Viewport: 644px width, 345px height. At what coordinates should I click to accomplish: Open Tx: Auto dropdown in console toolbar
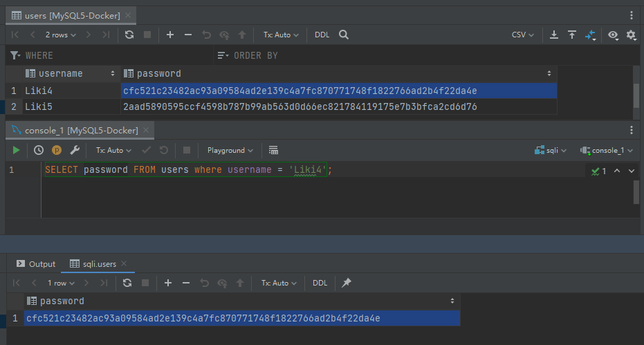point(113,150)
